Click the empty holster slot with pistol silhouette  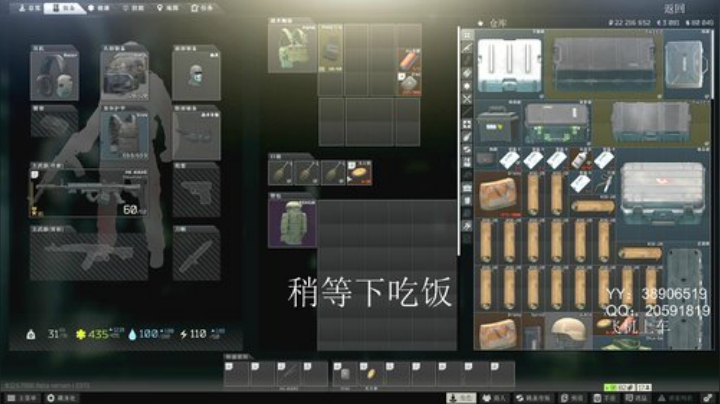click(196, 192)
